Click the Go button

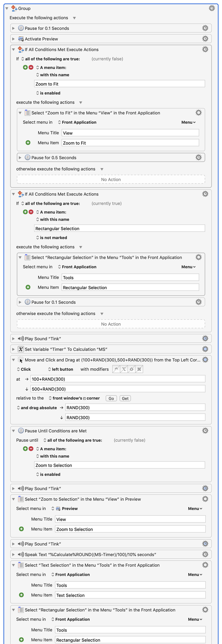click(111, 398)
